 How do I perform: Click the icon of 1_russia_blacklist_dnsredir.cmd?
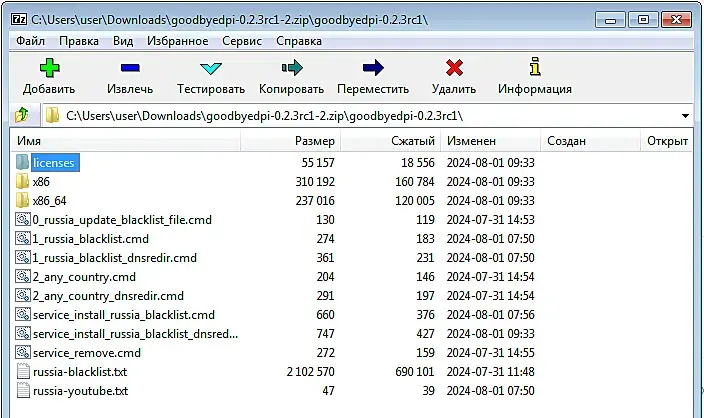[x=23, y=257]
